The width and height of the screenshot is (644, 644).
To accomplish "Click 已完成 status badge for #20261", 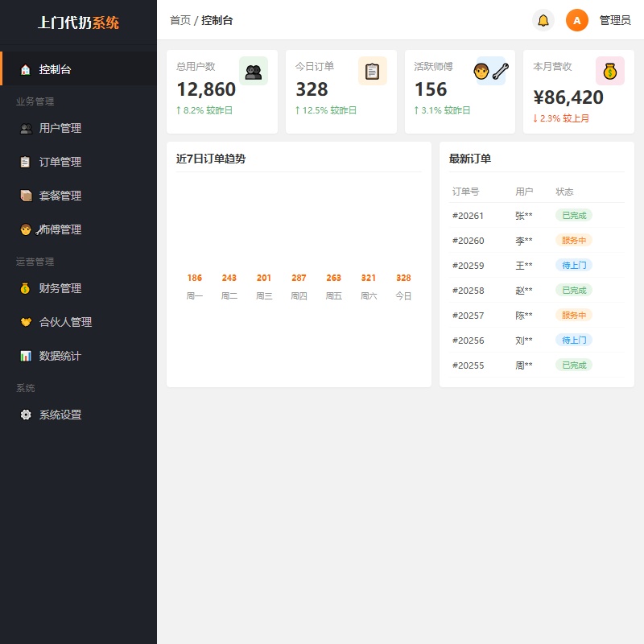I will coord(574,215).
